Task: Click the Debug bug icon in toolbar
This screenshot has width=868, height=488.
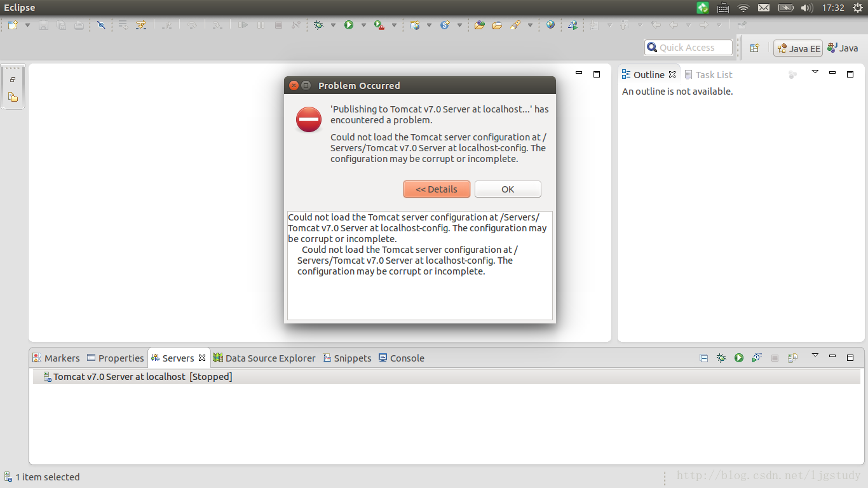Action: [x=318, y=25]
